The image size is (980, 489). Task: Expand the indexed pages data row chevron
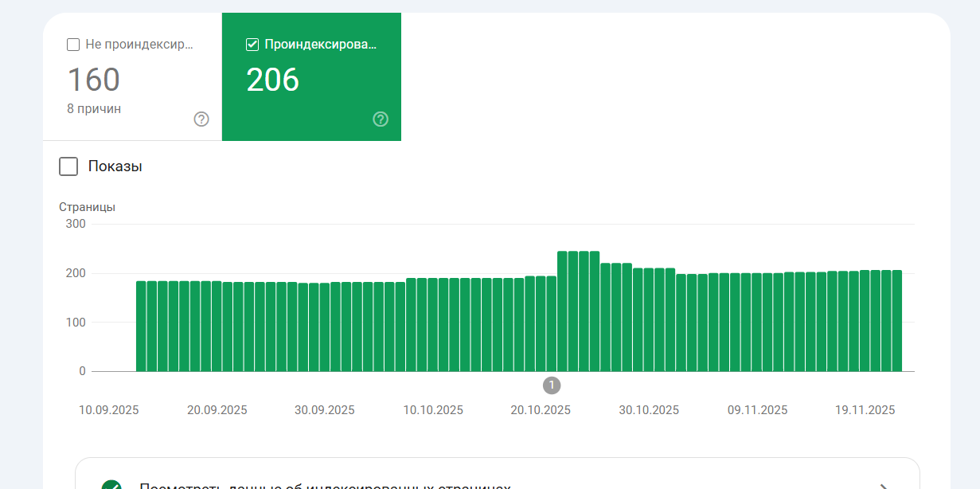tap(883, 486)
